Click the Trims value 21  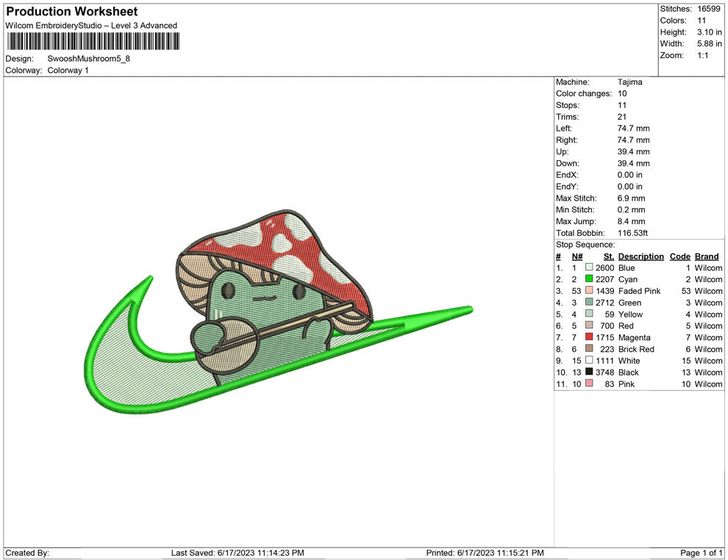[622, 117]
